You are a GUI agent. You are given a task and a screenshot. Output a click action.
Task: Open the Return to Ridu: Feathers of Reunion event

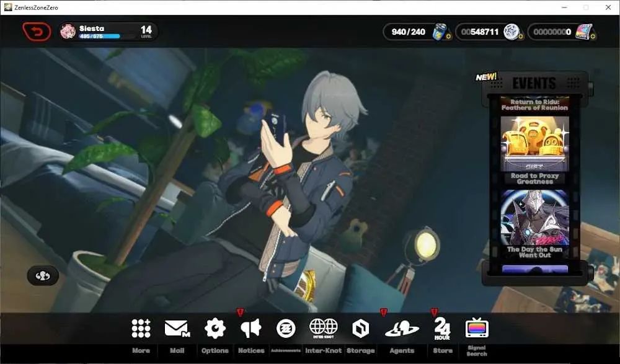(x=534, y=104)
